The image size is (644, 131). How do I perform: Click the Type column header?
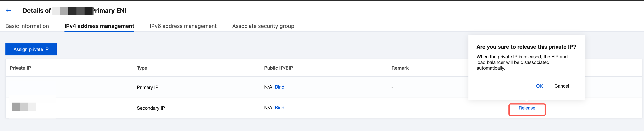(x=142, y=68)
